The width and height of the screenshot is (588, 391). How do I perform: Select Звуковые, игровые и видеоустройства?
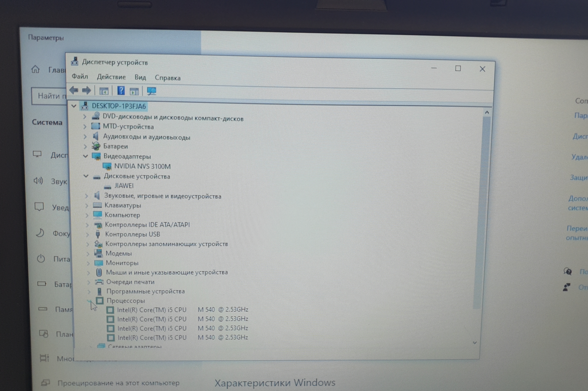pyautogui.click(x=163, y=196)
